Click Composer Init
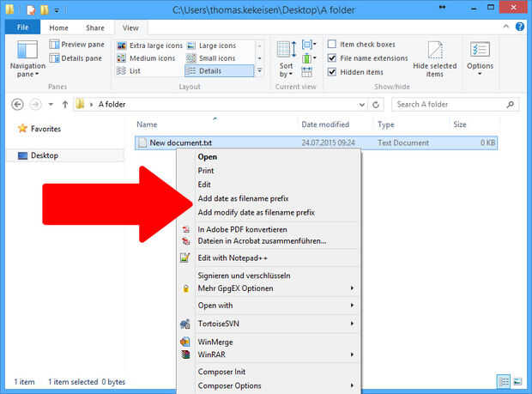Image resolution: width=532 pixels, height=394 pixels. coord(269,372)
